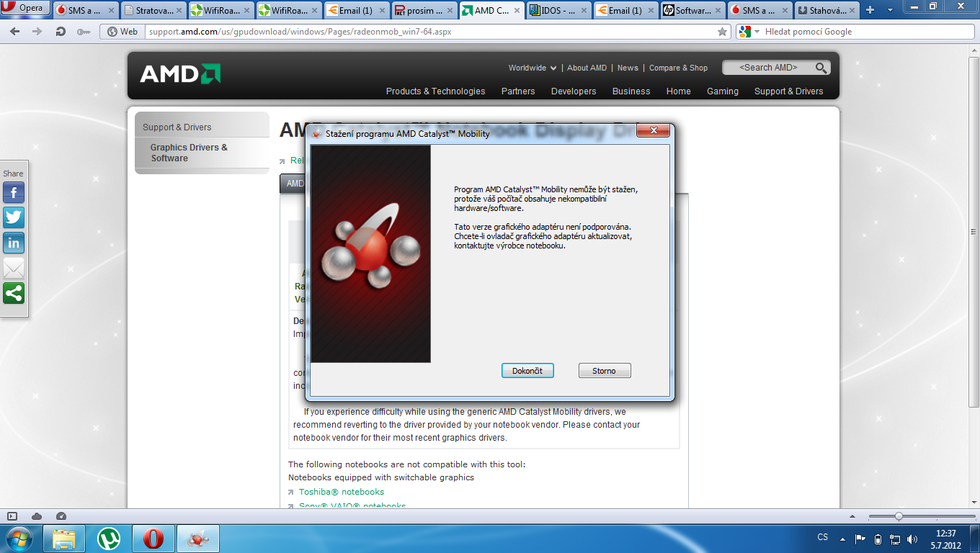Open the Worldwide region dropdown
This screenshot has width=980, height=553.
pyautogui.click(x=533, y=68)
